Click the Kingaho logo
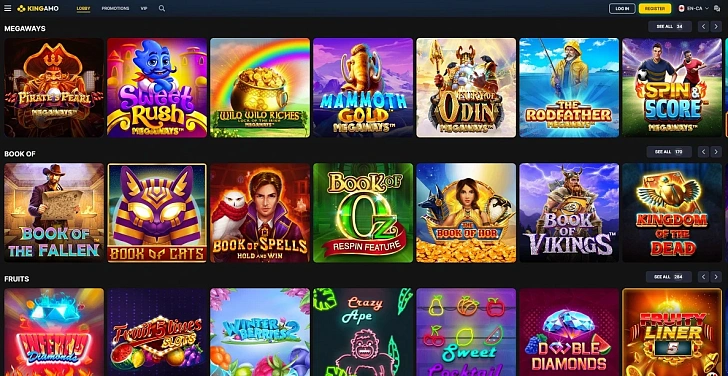728x376 pixels. (x=38, y=8)
